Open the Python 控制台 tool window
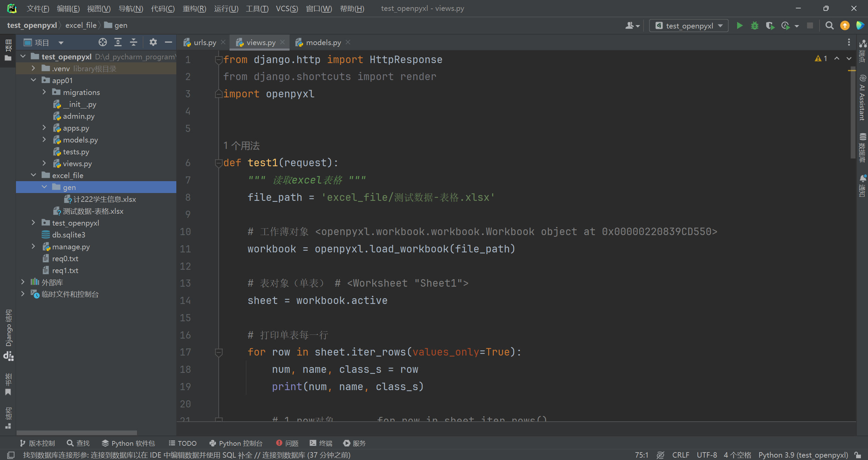868x460 pixels. pyautogui.click(x=236, y=443)
